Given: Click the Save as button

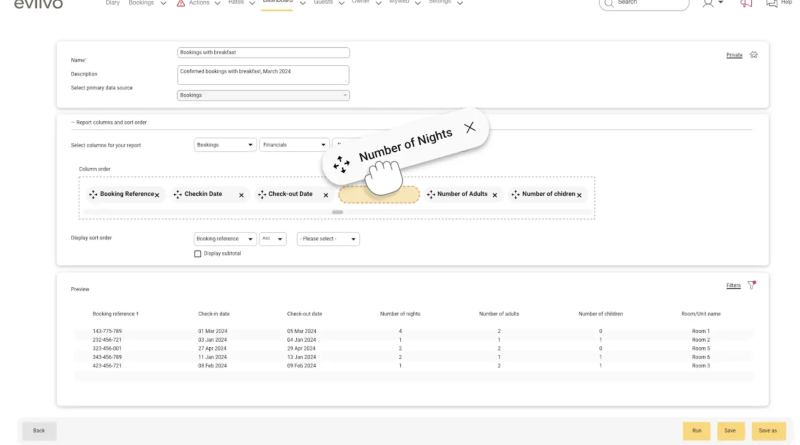Looking at the screenshot, I should point(767,430).
